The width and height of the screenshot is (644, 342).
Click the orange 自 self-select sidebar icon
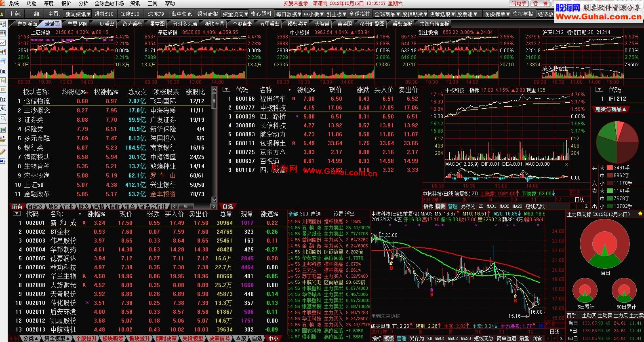(x=3, y=89)
